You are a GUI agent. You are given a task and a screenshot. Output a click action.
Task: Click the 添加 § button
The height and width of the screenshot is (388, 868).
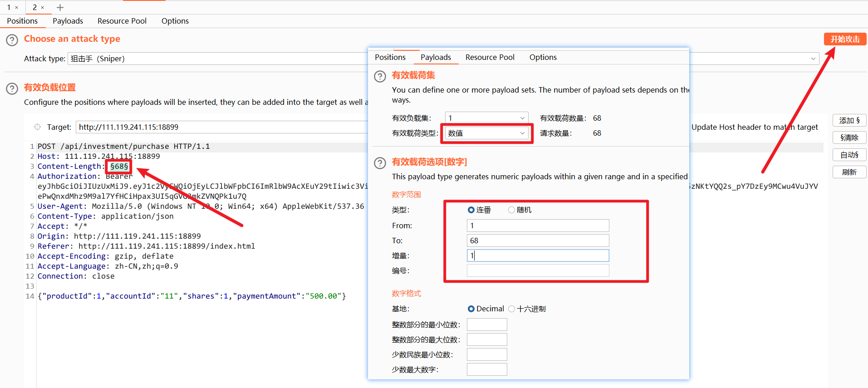[849, 120]
